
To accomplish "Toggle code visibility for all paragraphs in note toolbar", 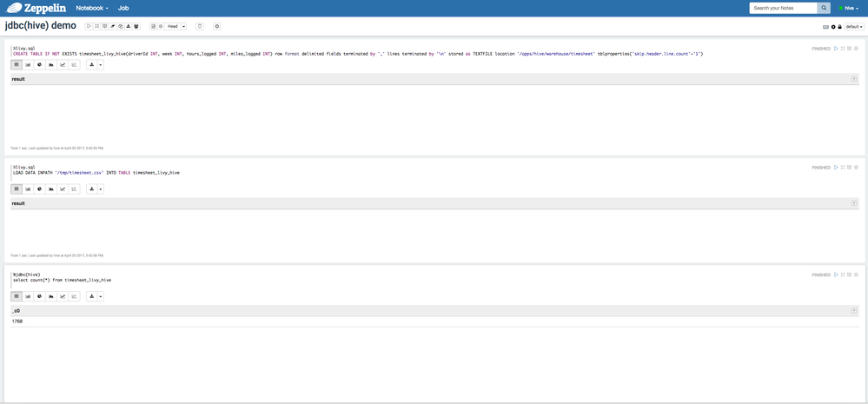I will 96,26.
